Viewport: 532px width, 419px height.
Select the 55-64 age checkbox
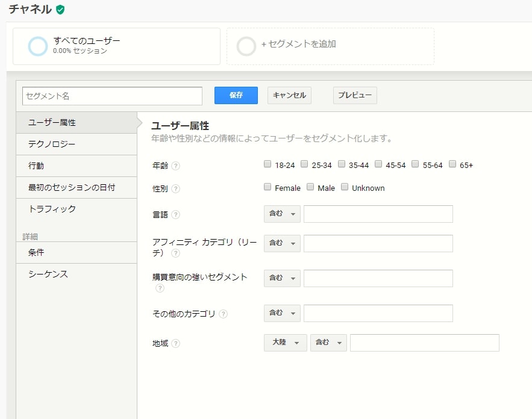[x=415, y=164]
